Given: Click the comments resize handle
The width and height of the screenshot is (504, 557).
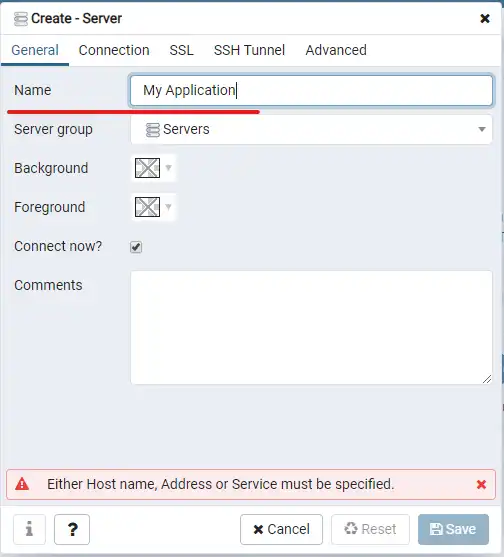Looking at the screenshot, I should (487, 379).
